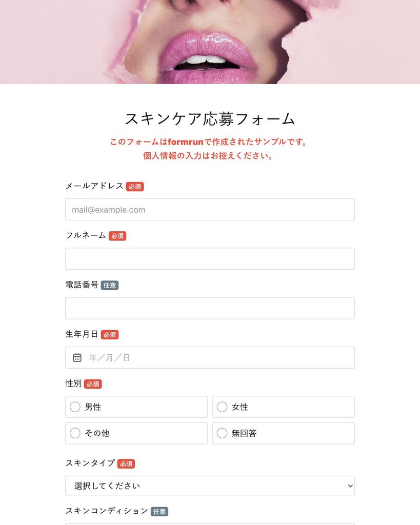Click the mail@example.com email input field
The image size is (420, 525).
click(210, 210)
